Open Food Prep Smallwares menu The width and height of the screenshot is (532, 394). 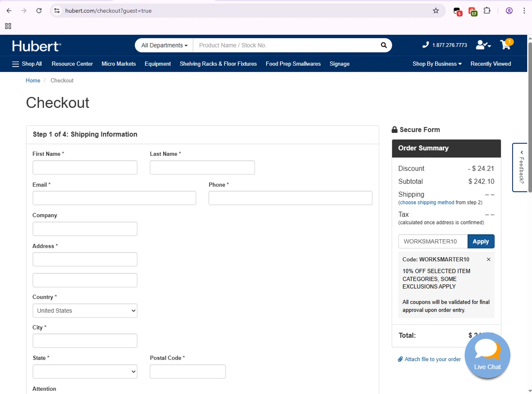(x=293, y=64)
